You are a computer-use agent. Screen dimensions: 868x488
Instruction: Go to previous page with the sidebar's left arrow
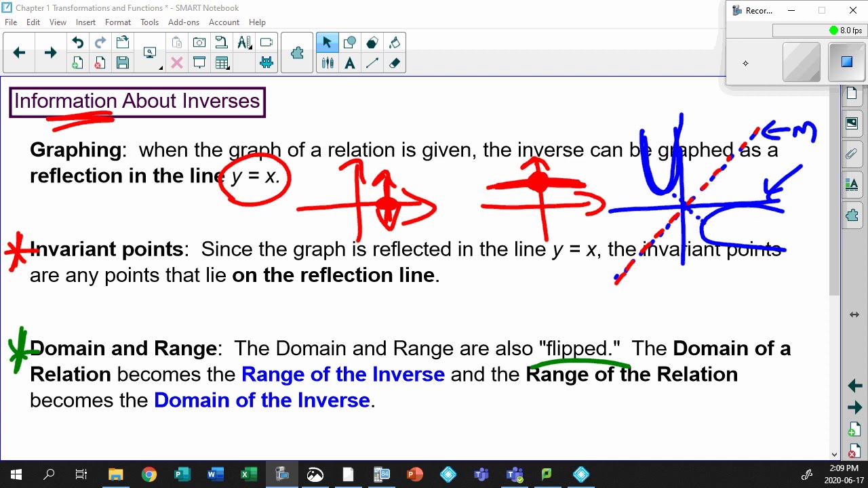854,386
